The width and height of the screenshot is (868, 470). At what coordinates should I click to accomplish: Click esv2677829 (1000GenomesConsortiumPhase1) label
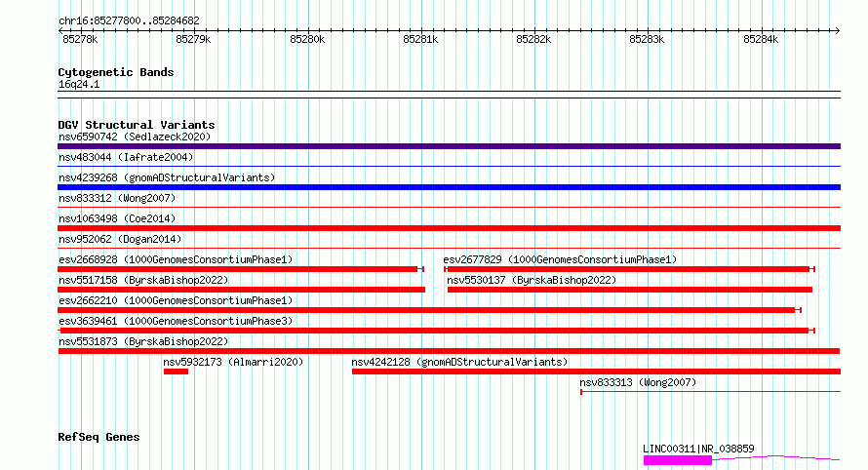560,259
